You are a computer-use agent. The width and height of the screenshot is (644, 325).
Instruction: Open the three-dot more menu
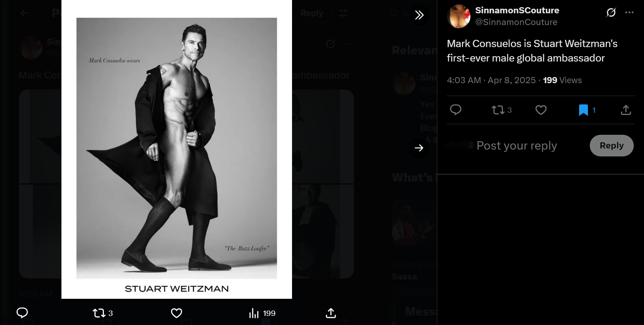[x=629, y=13]
